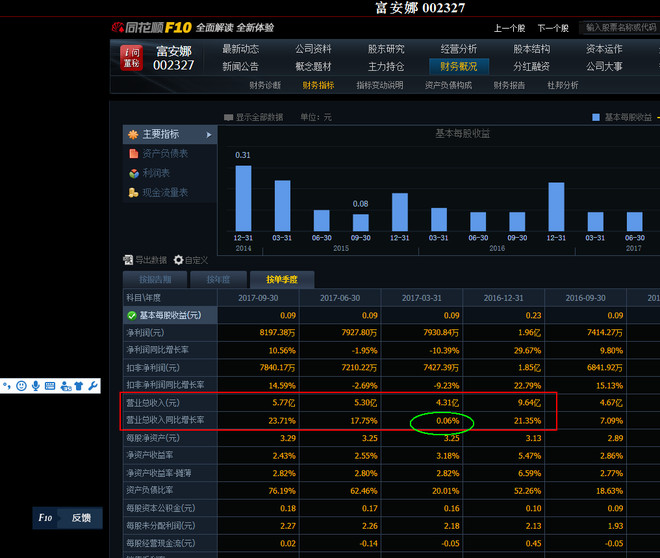Switch to 指标变动说明 sub-tab
Viewport: 660px width, 558px height.
point(380,85)
